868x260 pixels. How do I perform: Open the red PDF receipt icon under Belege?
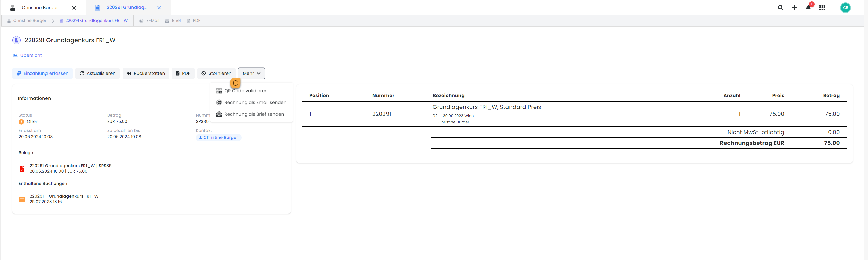pos(22,168)
